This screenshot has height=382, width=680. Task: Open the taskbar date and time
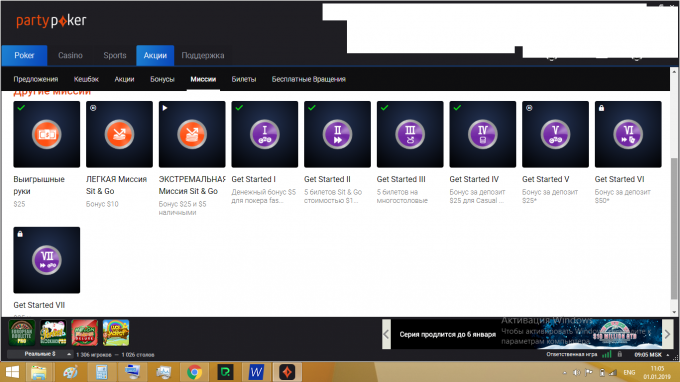[657, 372]
